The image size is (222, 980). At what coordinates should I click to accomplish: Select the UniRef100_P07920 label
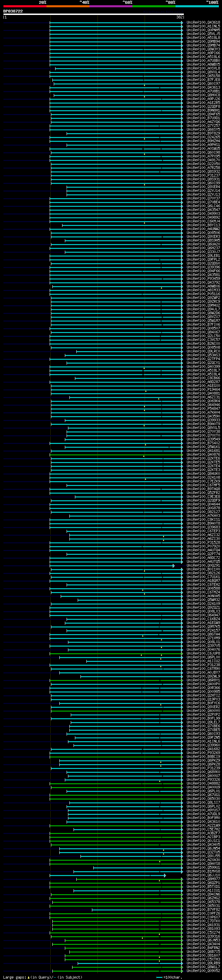203,546
